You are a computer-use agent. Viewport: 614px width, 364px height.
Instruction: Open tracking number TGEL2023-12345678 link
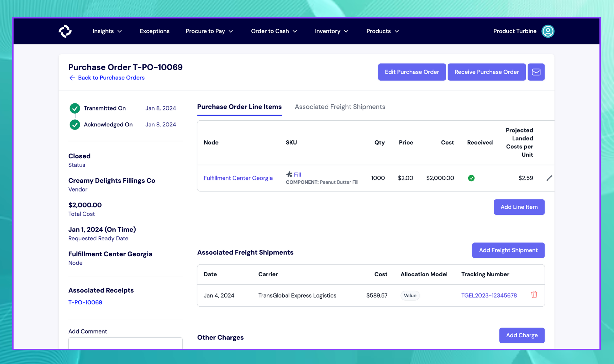489,296
